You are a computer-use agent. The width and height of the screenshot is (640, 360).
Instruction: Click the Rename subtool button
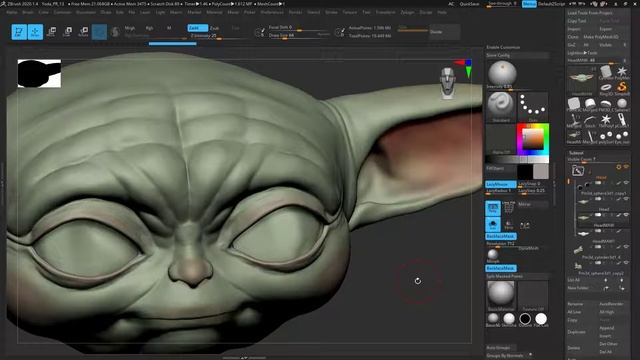[575, 304]
